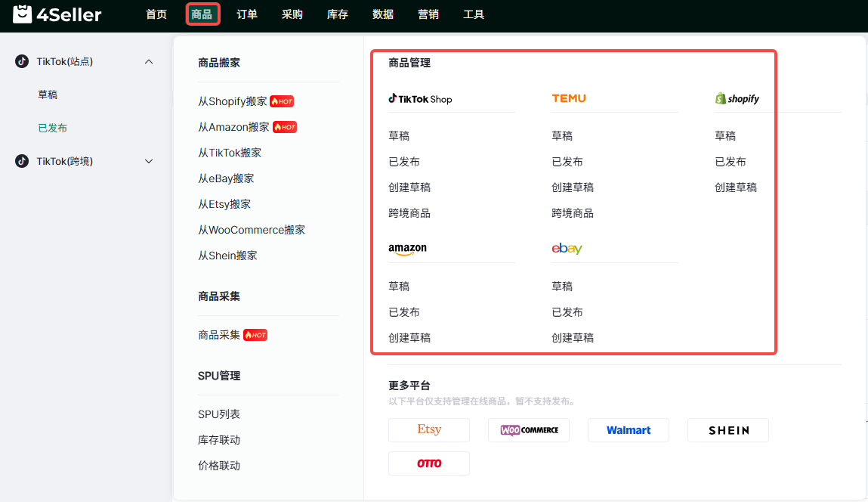The height and width of the screenshot is (502, 868).
Task: Open the 库存 menu in top navigation
Action: (338, 14)
